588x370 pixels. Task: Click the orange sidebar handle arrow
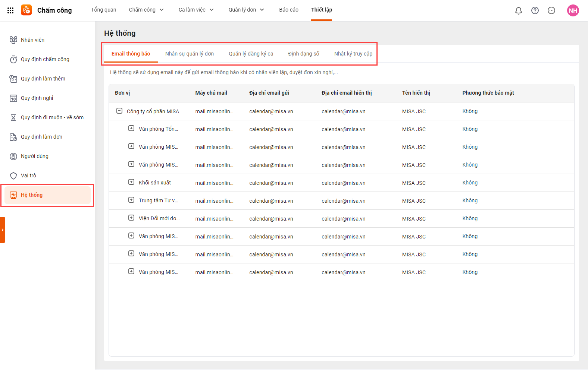(x=3, y=230)
